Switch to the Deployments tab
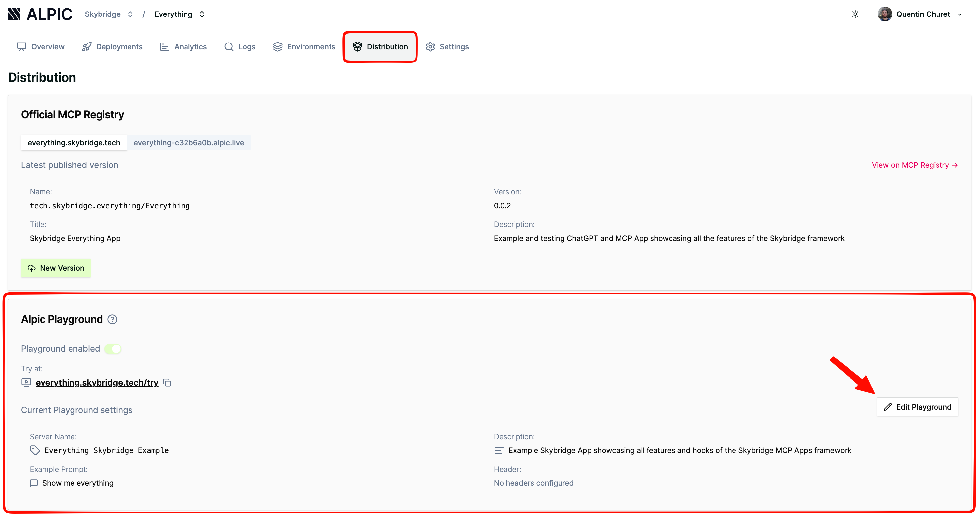 [112, 47]
